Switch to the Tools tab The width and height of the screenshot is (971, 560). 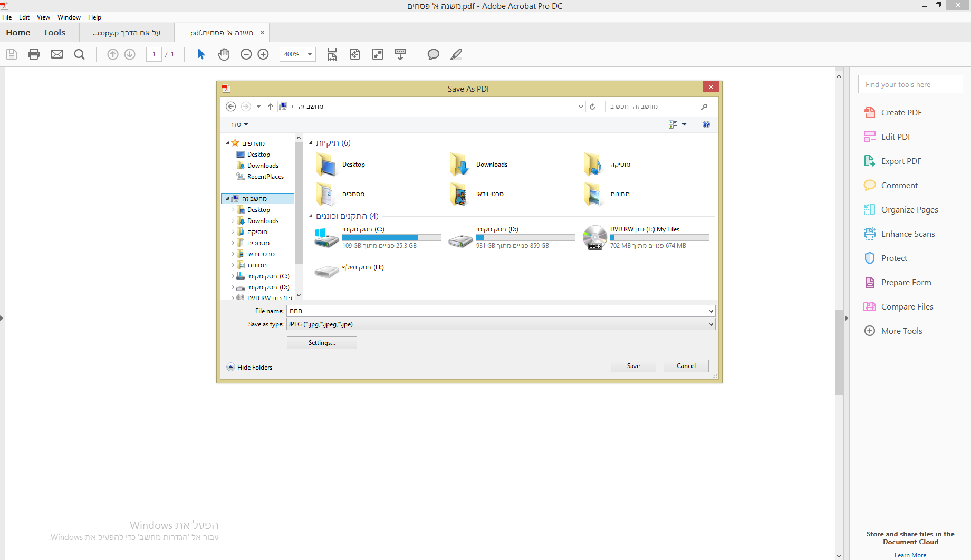click(54, 33)
